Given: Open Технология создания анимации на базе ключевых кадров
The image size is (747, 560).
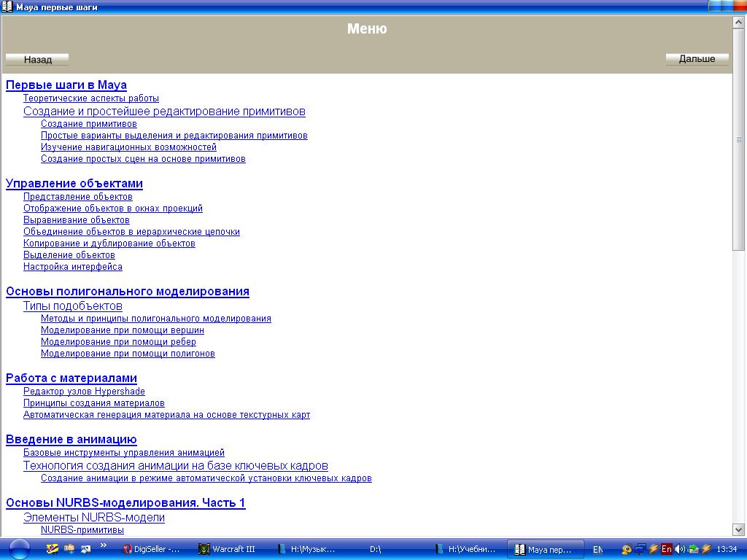Looking at the screenshot, I should pos(175,466).
